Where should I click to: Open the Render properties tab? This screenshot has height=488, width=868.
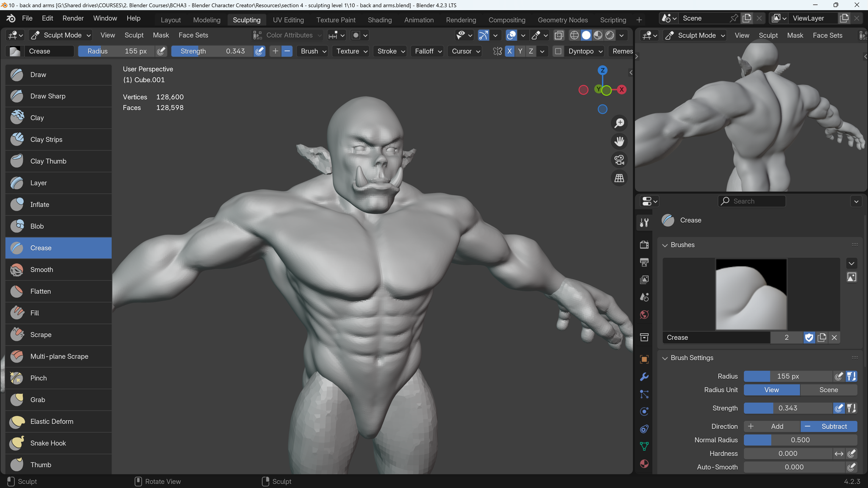pos(644,244)
